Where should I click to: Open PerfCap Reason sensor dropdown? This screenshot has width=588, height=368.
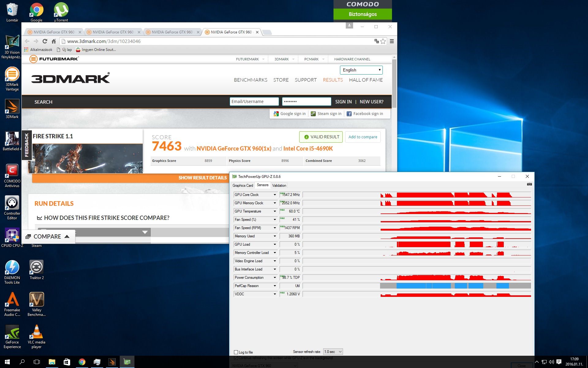click(x=275, y=286)
